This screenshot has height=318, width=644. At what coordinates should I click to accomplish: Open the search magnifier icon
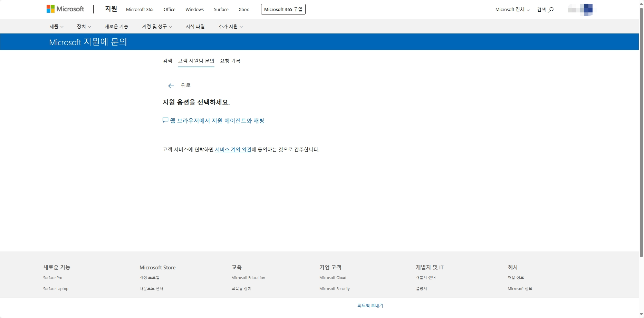coord(551,10)
